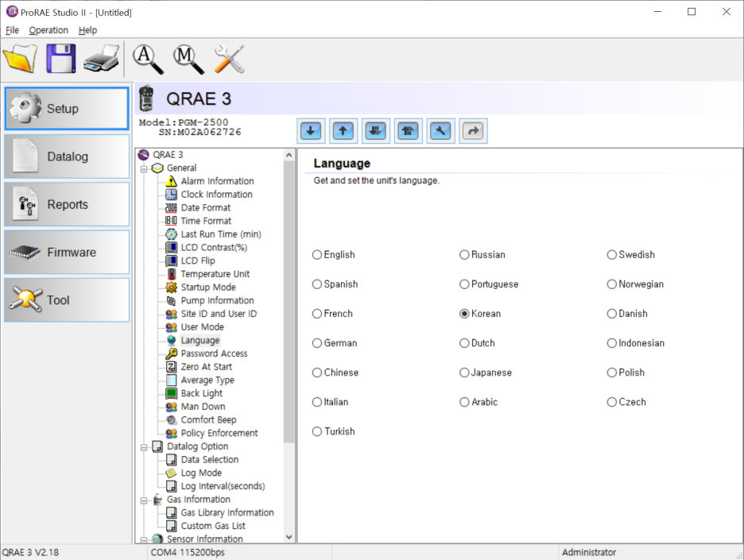Switch to the Setup panel
Screen dimensions: 744x560
(x=67, y=108)
